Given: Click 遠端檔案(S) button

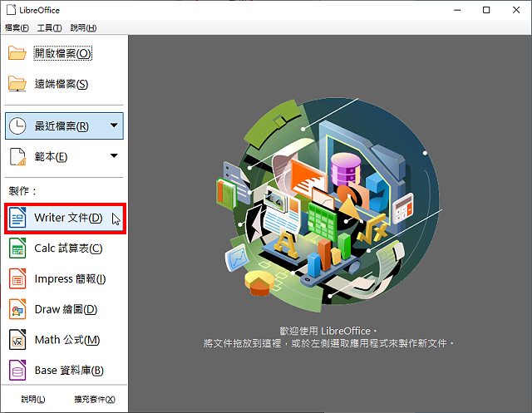Looking at the screenshot, I should click(x=61, y=84).
